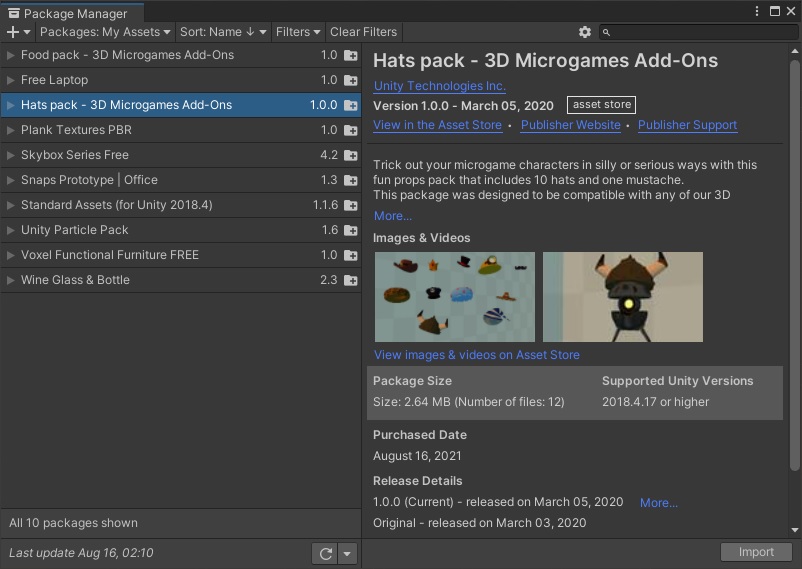Select Free Laptop package
802x569 pixels.
[x=181, y=80]
